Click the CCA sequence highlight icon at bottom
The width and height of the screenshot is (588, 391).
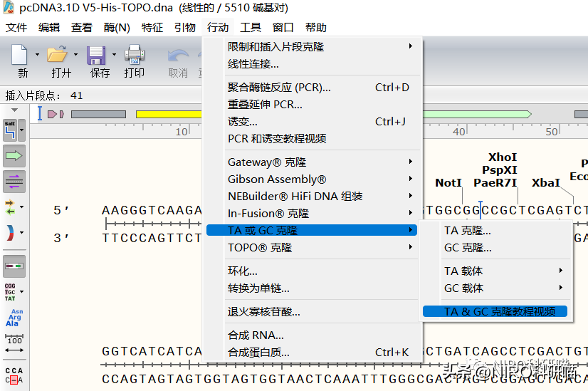pyautogui.click(x=14, y=375)
